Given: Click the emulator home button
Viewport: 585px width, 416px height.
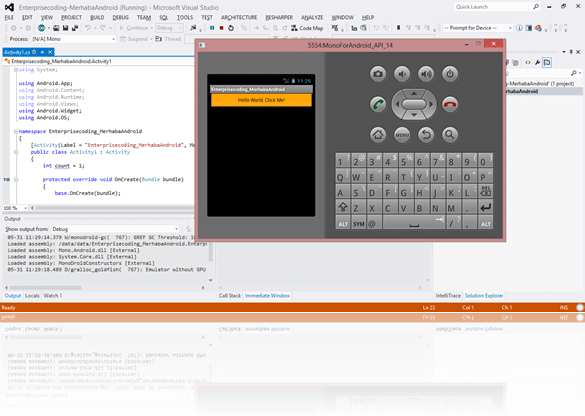Looking at the screenshot, I should click(x=378, y=135).
